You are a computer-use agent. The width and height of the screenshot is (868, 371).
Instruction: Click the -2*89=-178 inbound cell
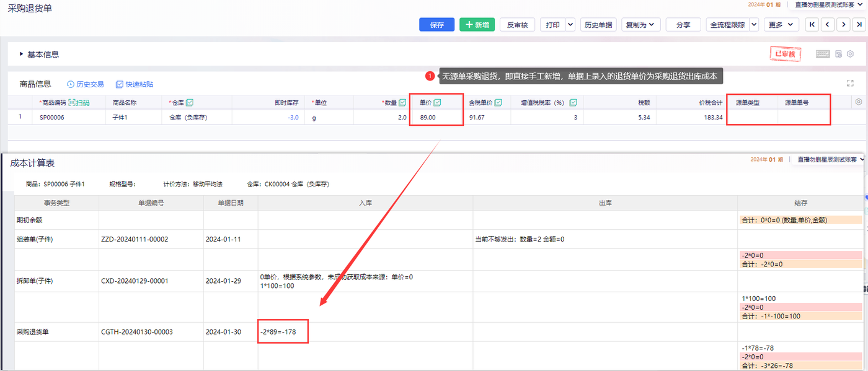(x=278, y=332)
